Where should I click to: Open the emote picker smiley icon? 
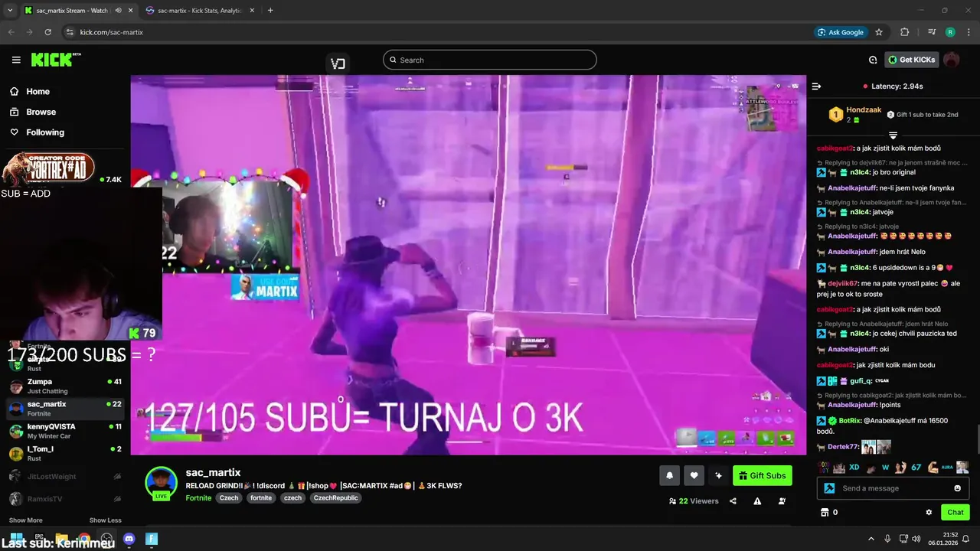click(x=957, y=488)
